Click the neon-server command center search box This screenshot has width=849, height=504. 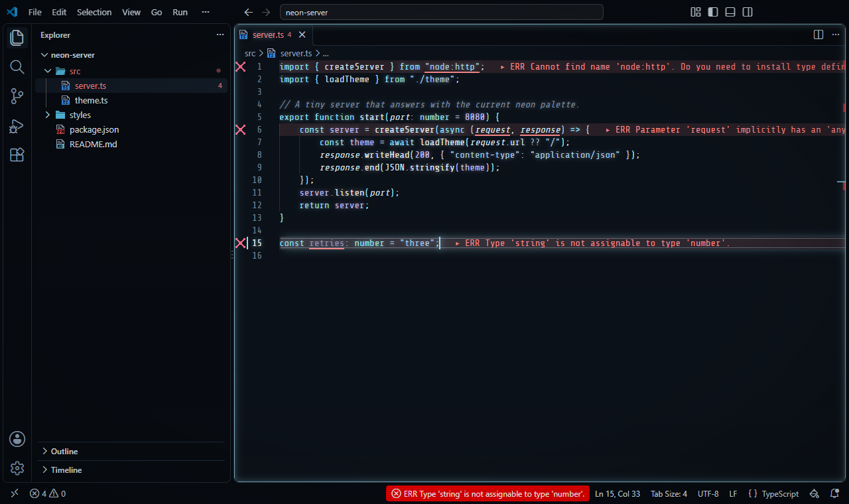click(x=442, y=12)
